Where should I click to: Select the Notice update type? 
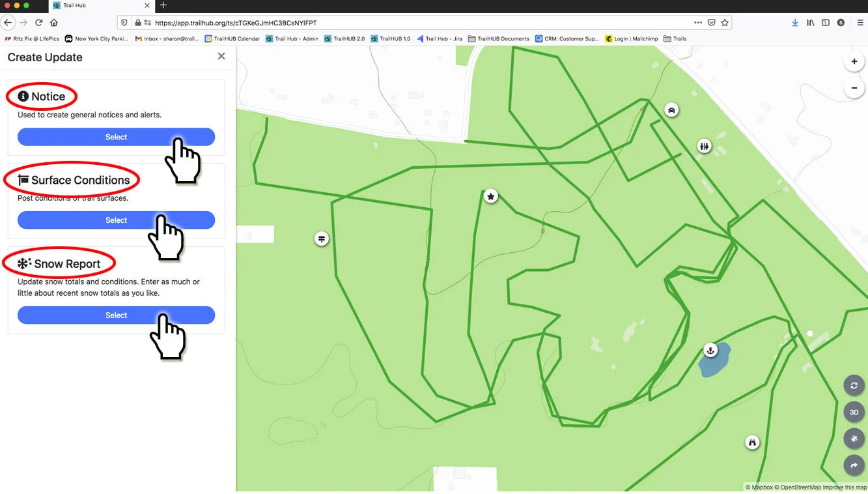coord(116,137)
